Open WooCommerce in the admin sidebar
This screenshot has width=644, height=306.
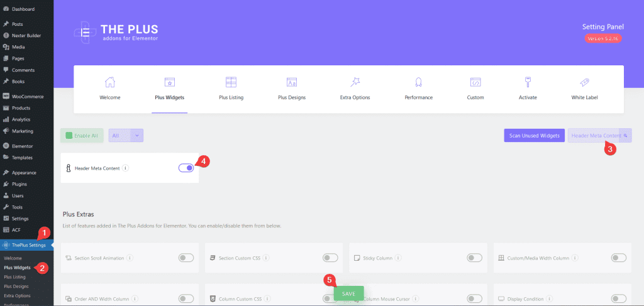27,96
